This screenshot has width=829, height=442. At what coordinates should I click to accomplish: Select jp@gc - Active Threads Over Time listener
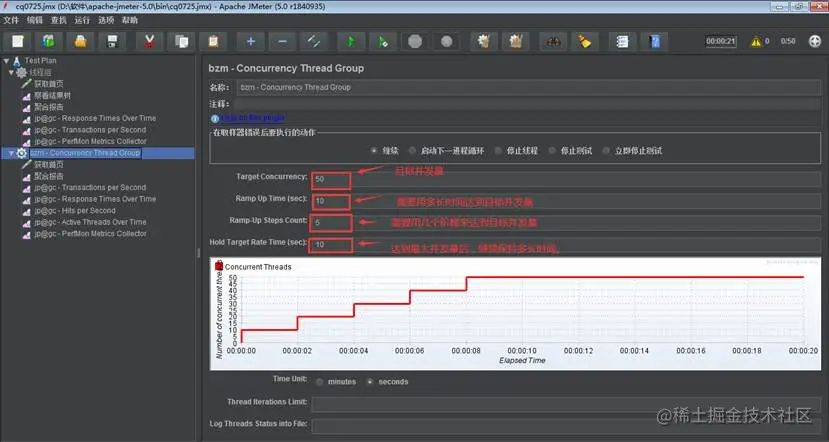[90, 222]
